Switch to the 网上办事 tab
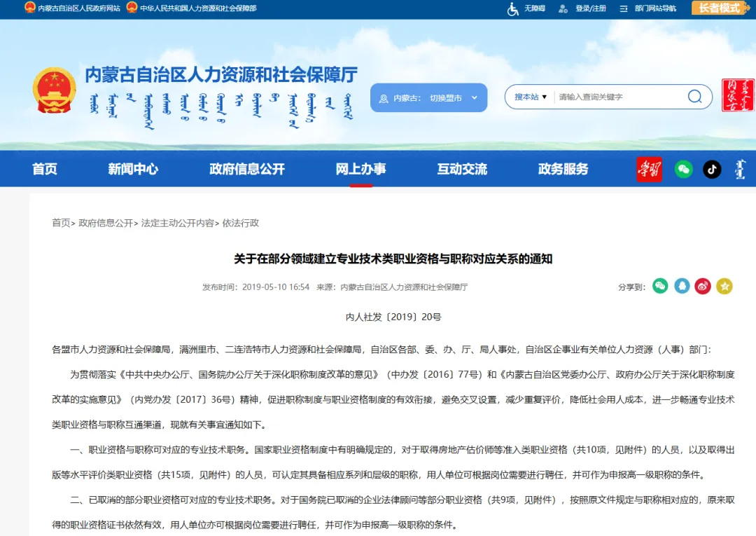Image resolution: width=756 pixels, height=536 pixels. (360, 169)
